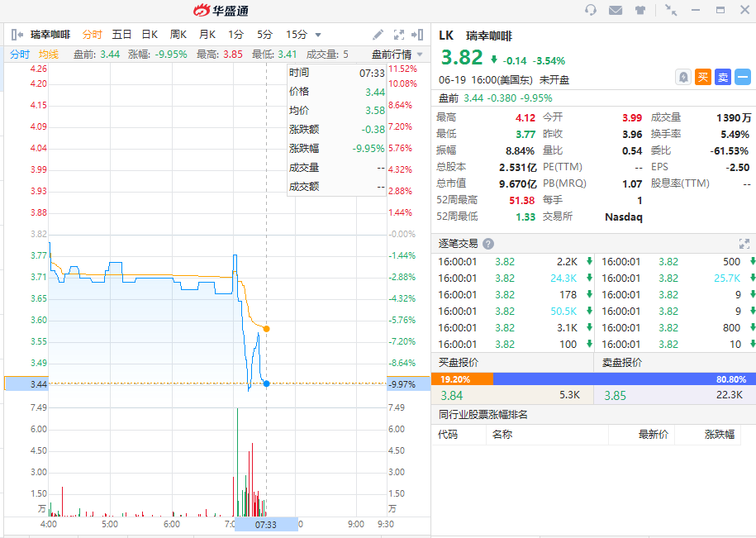Viewport: 756px width, 538px height.
Task: Expand the 逐笔交易 panel
Action: pos(744,244)
